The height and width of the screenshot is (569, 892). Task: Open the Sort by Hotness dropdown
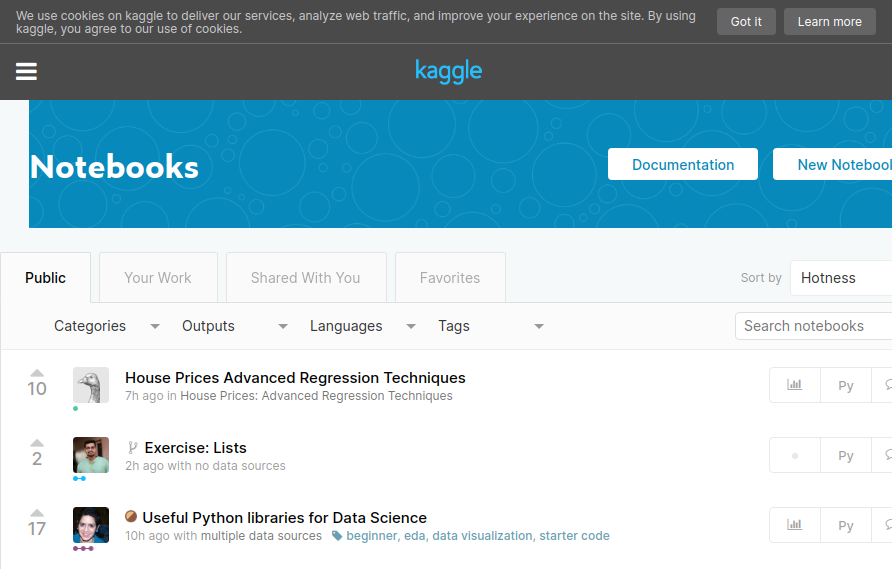(x=841, y=278)
